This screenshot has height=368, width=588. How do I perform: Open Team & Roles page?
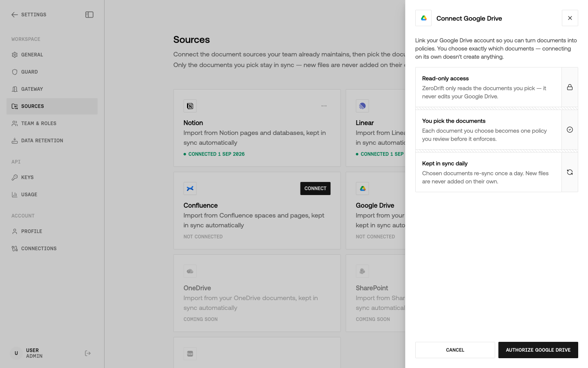click(52, 123)
